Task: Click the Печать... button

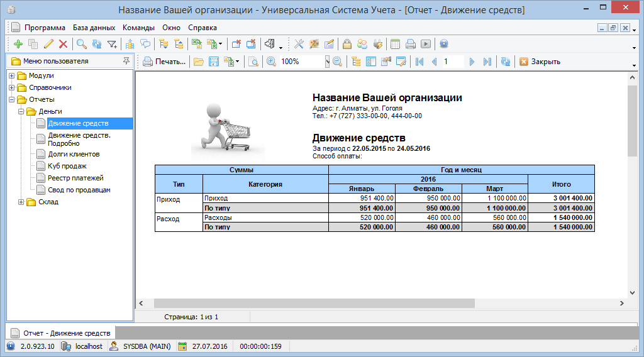Action: (x=165, y=62)
